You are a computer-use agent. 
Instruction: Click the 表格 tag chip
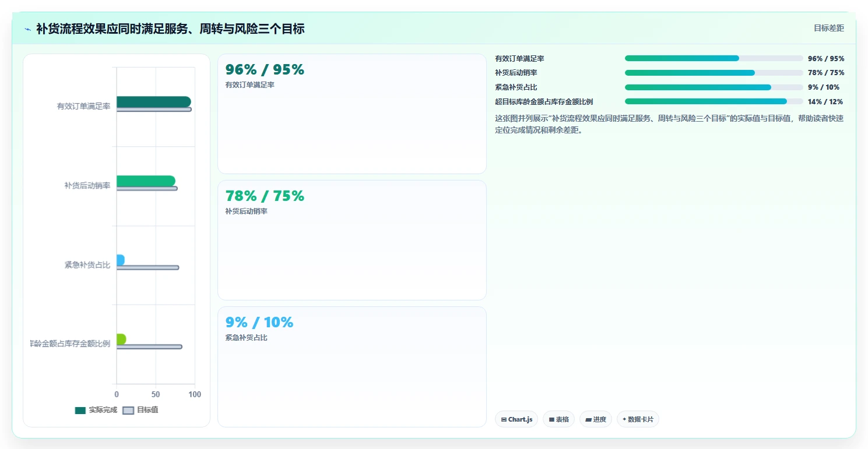558,419
